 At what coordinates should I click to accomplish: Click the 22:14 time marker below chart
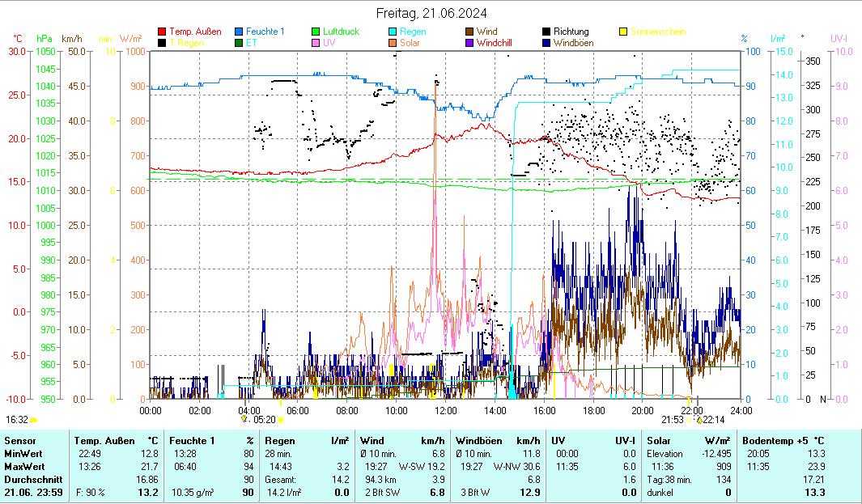713,420
